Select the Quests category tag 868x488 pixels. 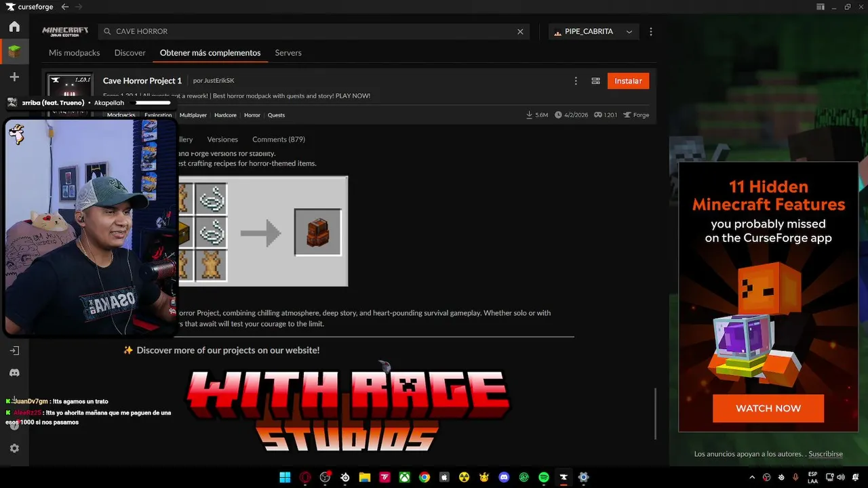coord(276,115)
